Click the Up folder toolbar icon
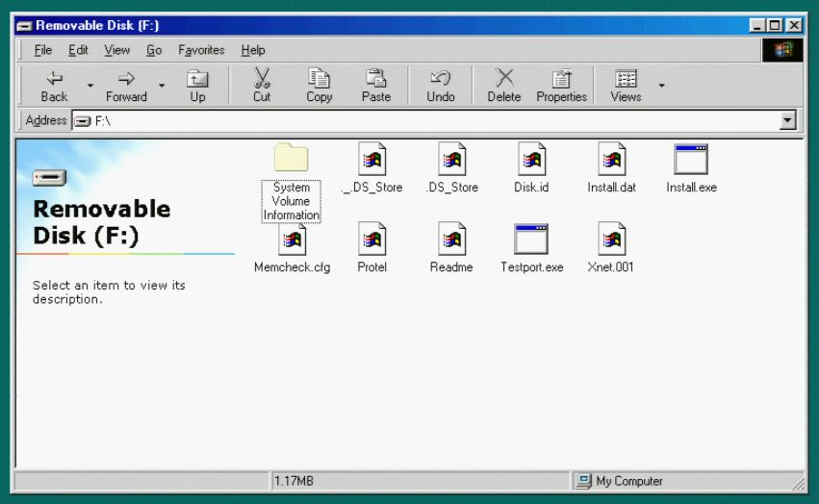The width and height of the screenshot is (819, 504). (197, 79)
